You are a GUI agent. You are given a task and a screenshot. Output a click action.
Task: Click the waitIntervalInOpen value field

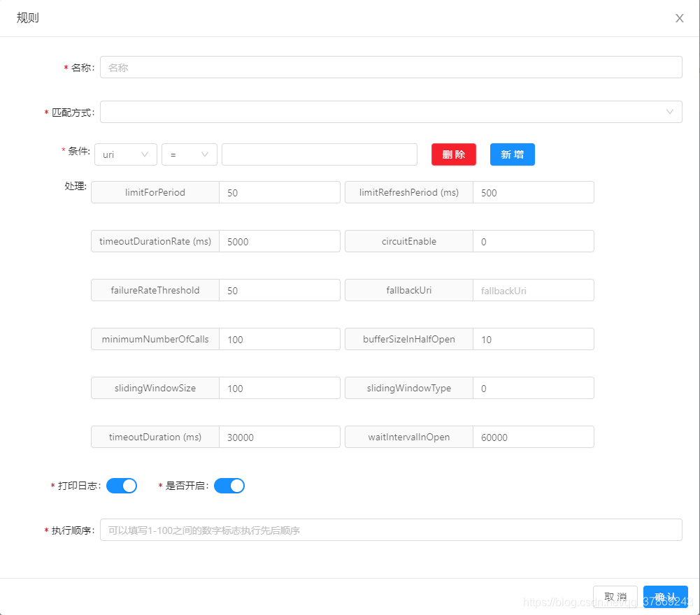533,437
